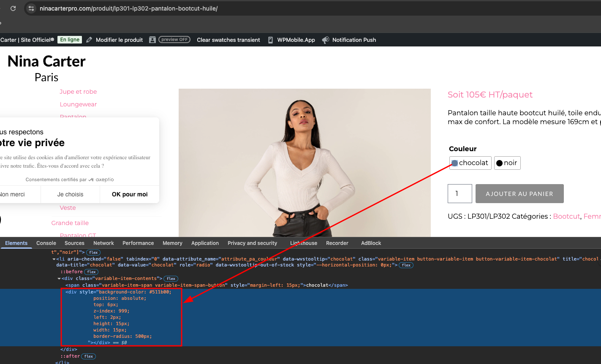Open the Lighthouse tab
Viewport: 601px width, 364px height.
tap(304, 243)
